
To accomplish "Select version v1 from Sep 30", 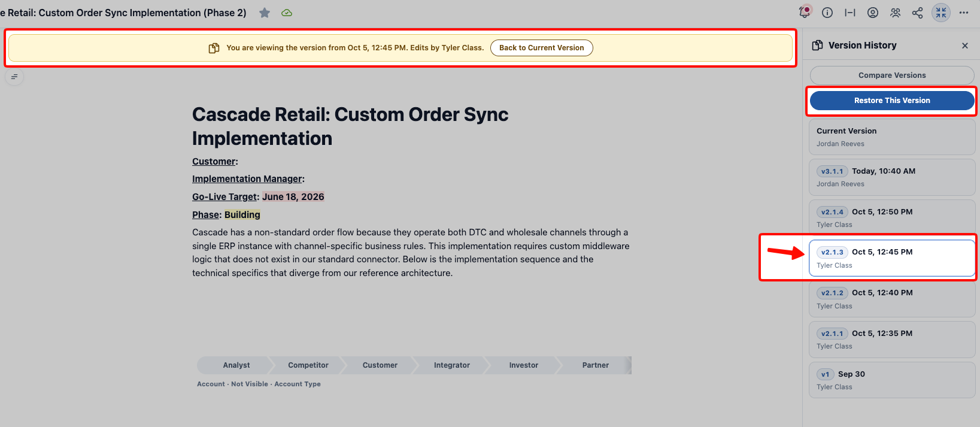I will click(892, 380).
